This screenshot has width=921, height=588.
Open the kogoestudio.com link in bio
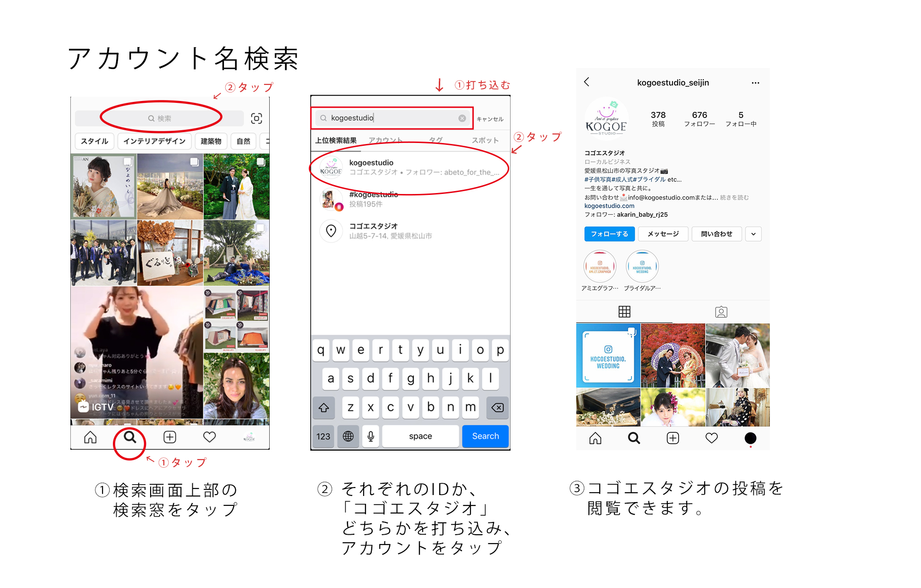[609, 206]
